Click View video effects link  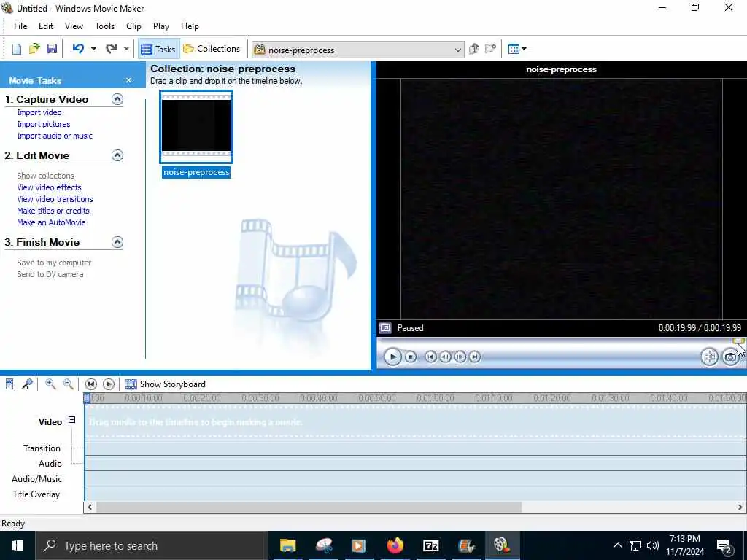[x=49, y=187]
